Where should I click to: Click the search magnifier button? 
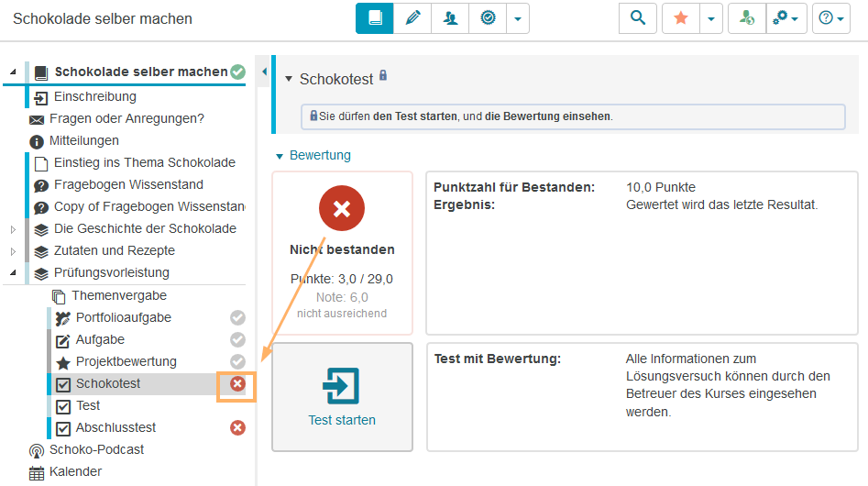point(638,18)
